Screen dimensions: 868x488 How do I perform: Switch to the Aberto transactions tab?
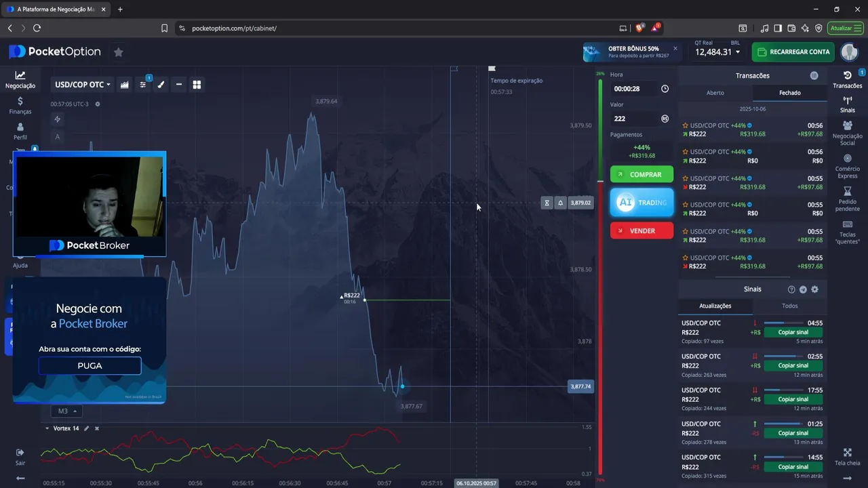pos(715,93)
